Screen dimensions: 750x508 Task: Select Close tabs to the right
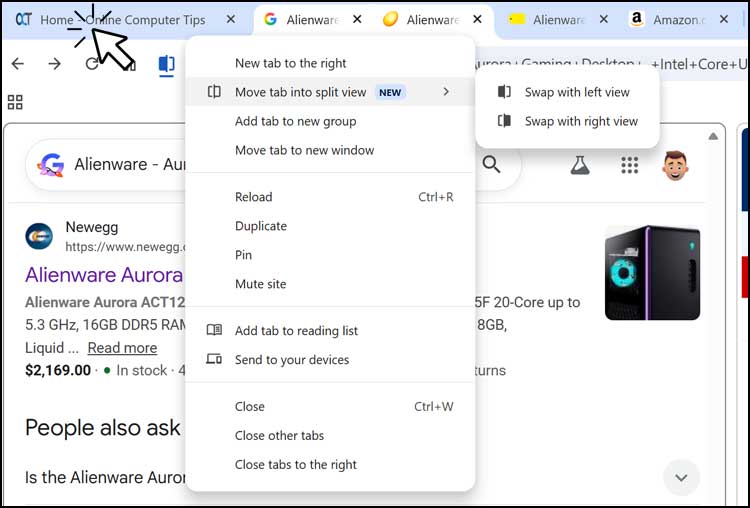tap(330, 464)
